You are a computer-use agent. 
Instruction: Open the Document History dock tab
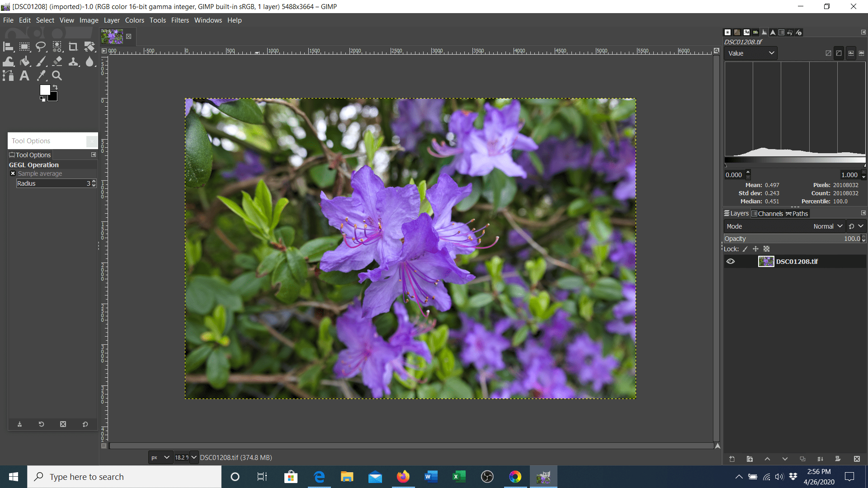[x=755, y=33]
